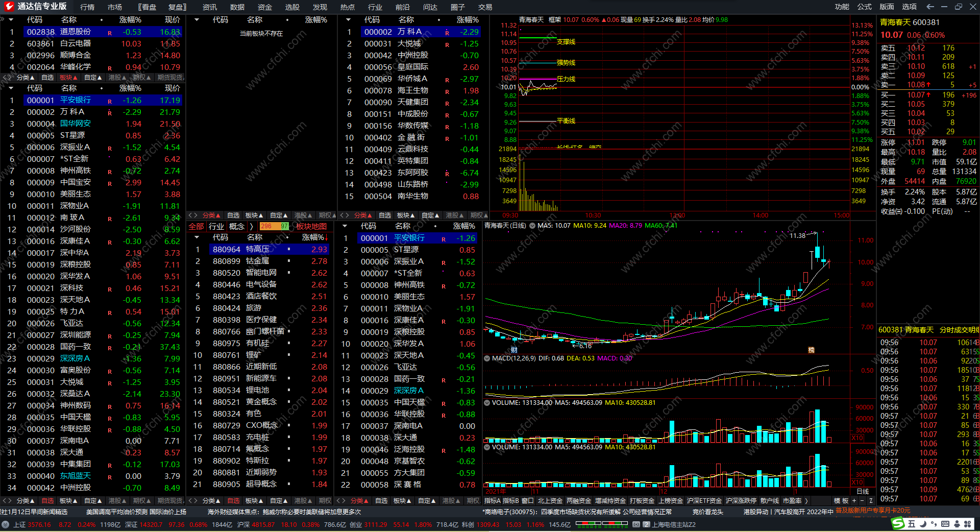980x532 pixels.
Task: Click the circle icon beside MACD(12,26,9)
Action: (x=487, y=358)
